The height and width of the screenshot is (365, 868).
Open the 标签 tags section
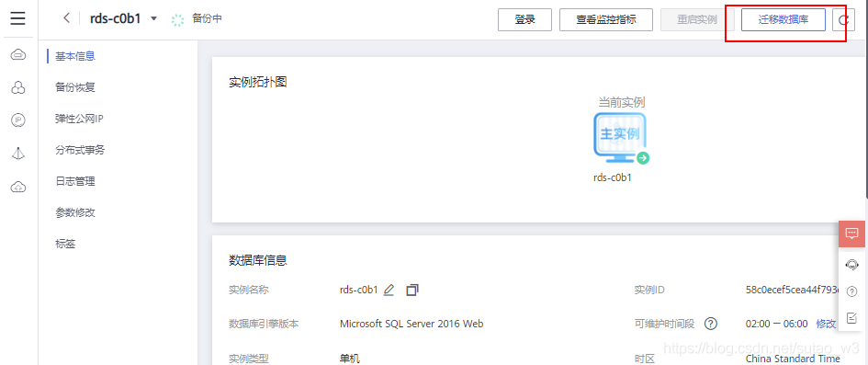(x=65, y=244)
